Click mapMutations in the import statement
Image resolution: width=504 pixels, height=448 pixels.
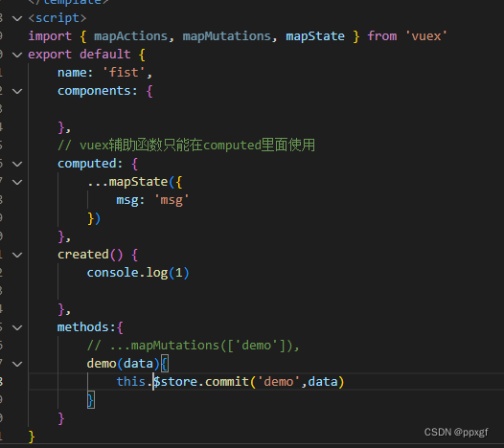(226, 36)
